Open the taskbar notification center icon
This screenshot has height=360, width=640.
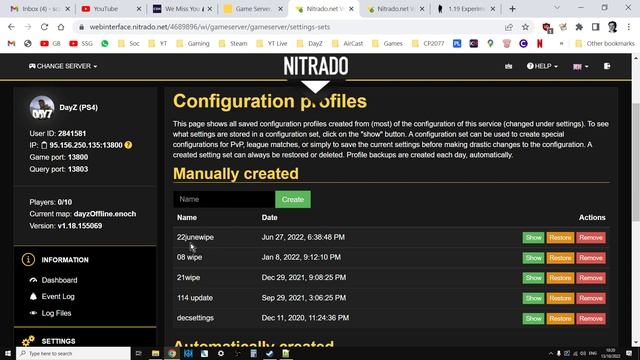coord(629,353)
